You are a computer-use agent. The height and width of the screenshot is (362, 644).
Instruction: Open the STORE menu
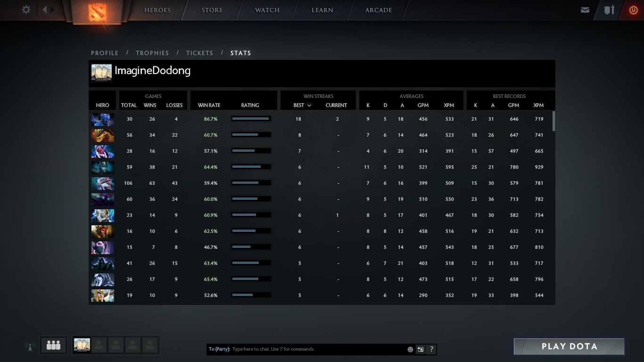(212, 10)
